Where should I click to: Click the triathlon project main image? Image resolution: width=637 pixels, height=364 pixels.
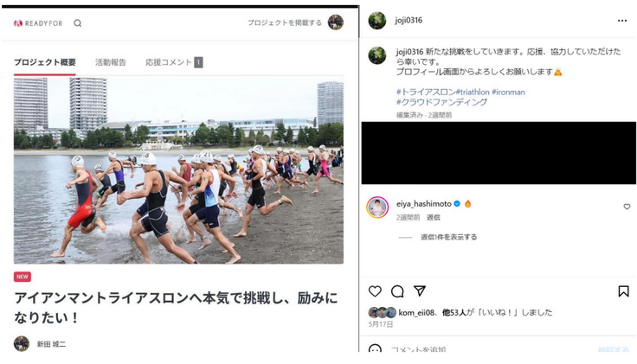[x=179, y=170]
